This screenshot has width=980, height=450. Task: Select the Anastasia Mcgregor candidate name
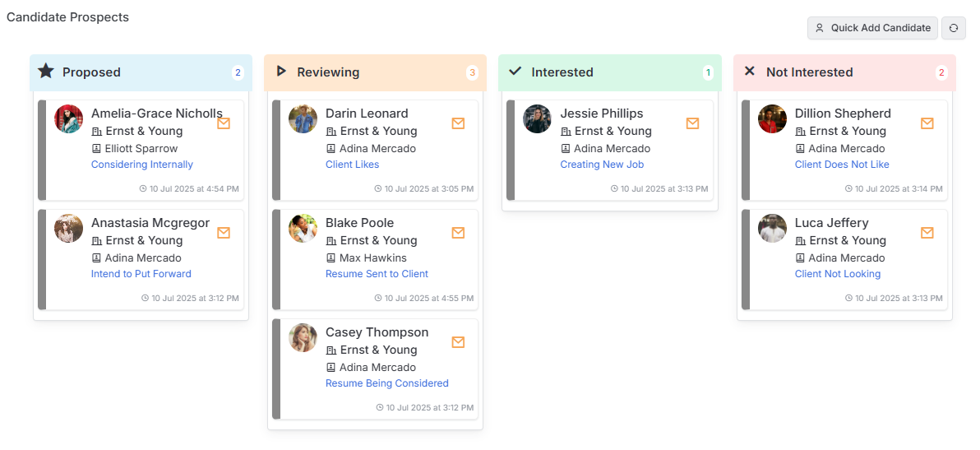(150, 223)
